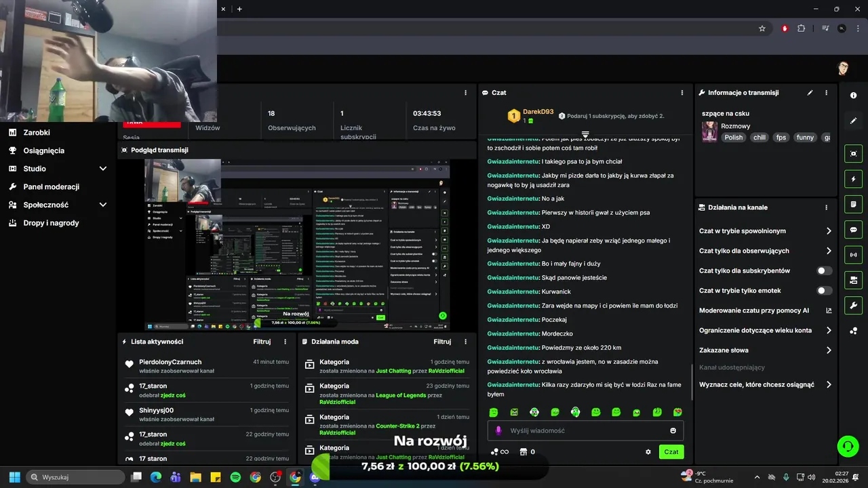Open Dropy i nagrody in left navigation
The height and width of the screenshot is (488, 868).
[x=51, y=223]
